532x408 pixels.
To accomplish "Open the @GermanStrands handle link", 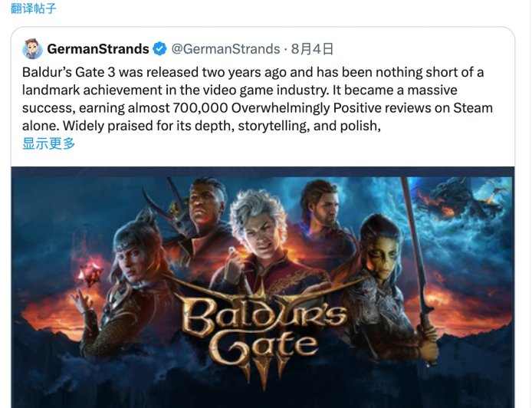I will point(225,49).
